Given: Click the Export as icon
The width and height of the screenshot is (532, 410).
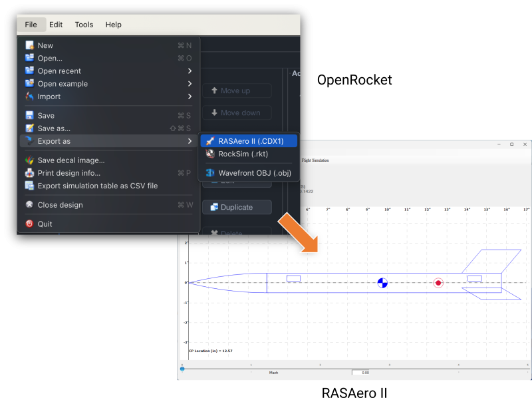Looking at the screenshot, I should point(30,141).
